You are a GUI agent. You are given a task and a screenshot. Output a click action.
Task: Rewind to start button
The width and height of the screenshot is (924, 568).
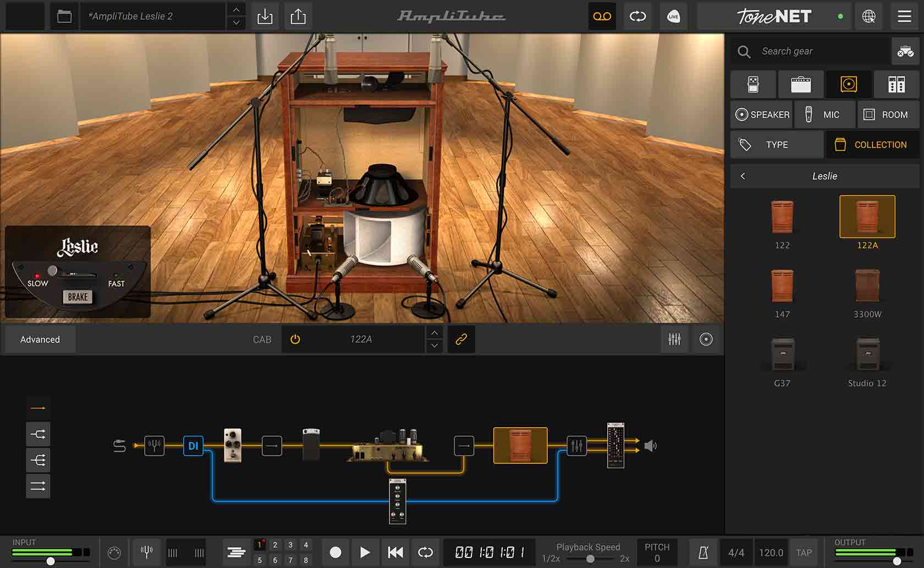tap(395, 552)
